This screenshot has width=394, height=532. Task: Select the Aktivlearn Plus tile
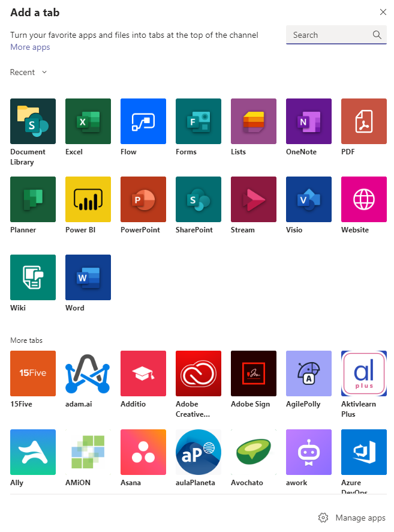pyautogui.click(x=364, y=373)
